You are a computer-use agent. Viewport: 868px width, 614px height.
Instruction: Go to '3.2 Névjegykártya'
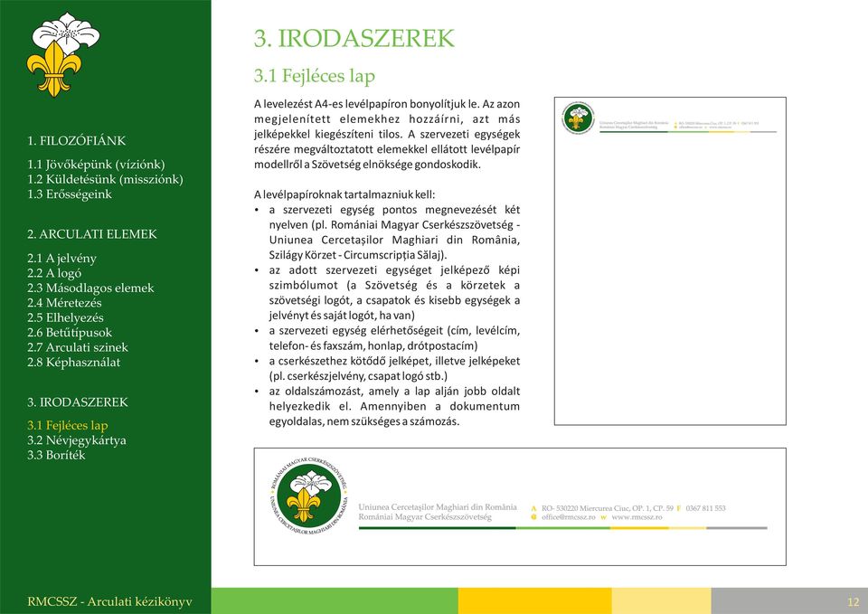point(76,440)
